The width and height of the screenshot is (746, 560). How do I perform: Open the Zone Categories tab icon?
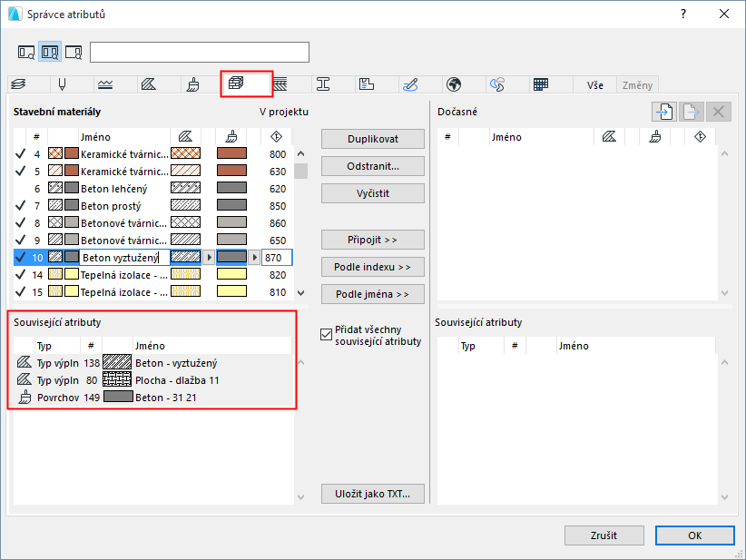point(367,84)
